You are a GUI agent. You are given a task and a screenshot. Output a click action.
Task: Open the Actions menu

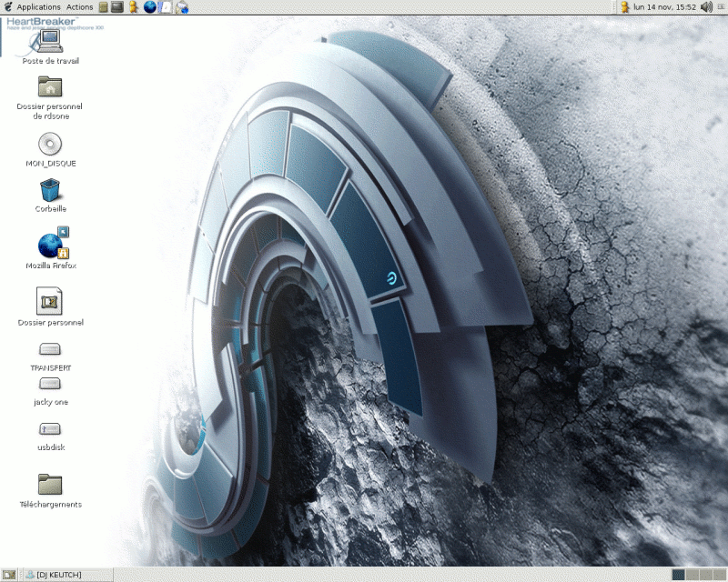[79, 7]
